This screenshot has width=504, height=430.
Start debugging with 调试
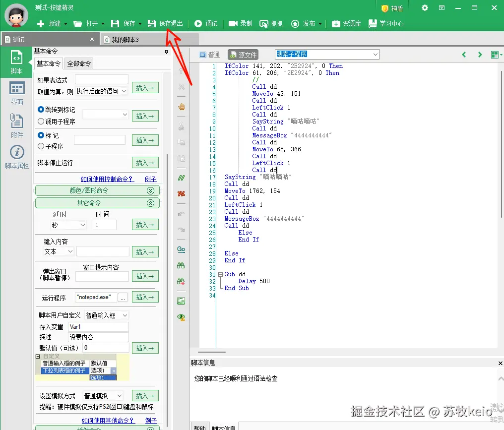[x=206, y=23]
